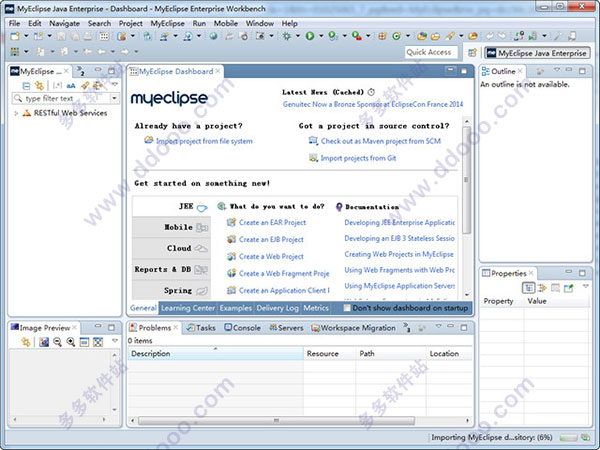Screen dimensions: 600x450
Task: Open the MyEclipse menu
Action: tap(167, 23)
